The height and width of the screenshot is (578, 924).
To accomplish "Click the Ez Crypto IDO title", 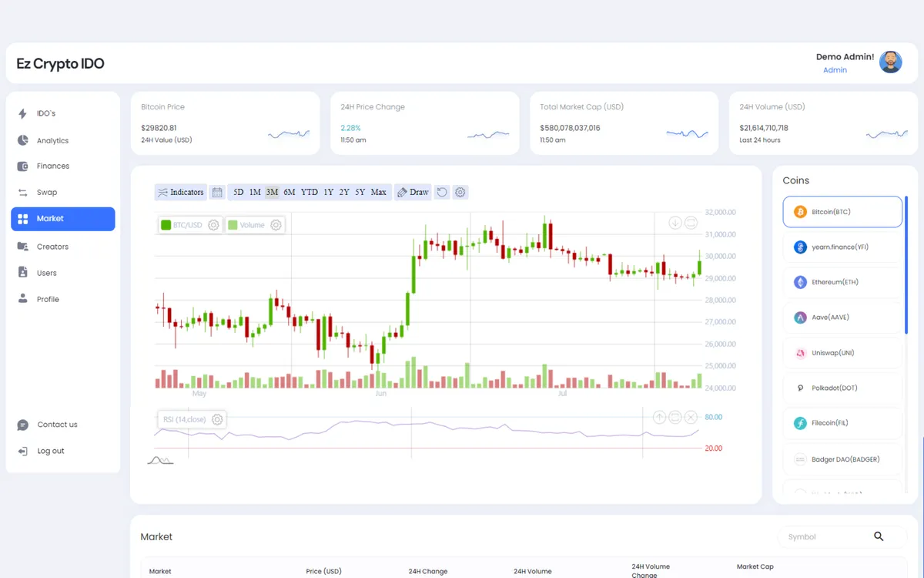I will click(60, 64).
